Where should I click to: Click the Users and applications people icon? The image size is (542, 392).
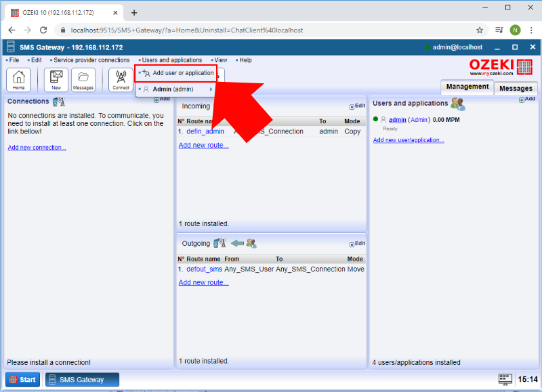tap(458, 104)
